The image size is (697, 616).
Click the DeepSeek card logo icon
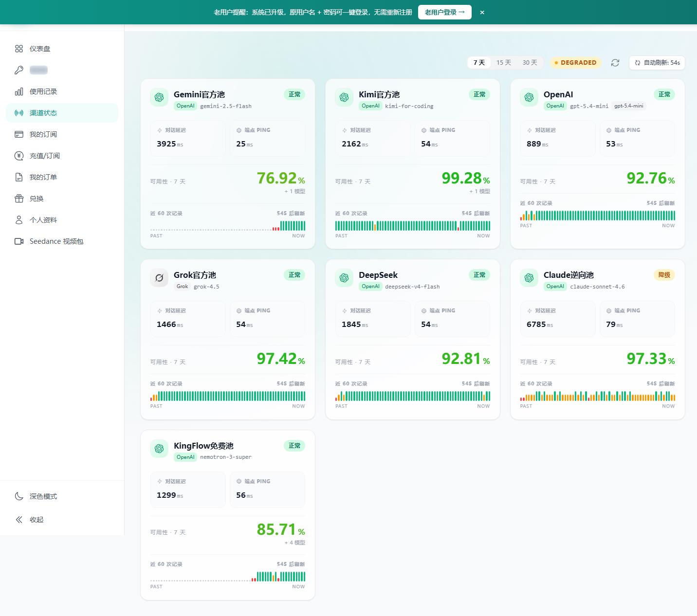point(344,278)
